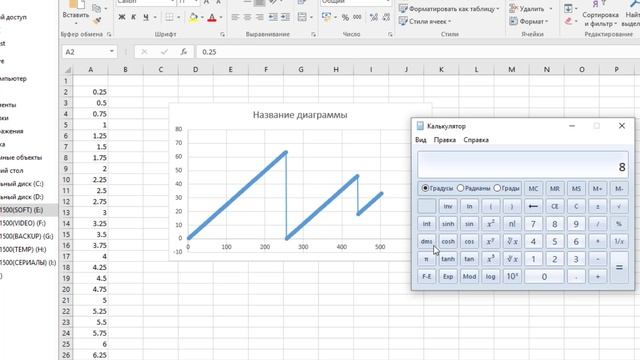Open the Шрифт group dialog launcher
The width and height of the screenshot is (640, 360).
coord(222,35)
